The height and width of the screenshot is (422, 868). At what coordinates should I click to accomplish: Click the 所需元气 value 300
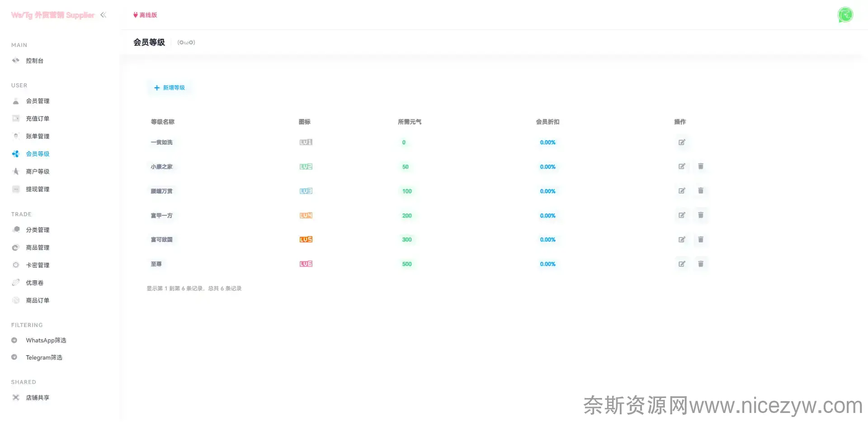407,240
